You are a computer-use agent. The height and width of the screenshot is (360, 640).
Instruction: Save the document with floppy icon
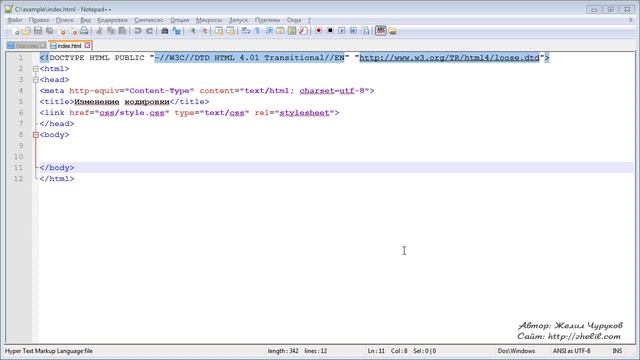click(38, 31)
